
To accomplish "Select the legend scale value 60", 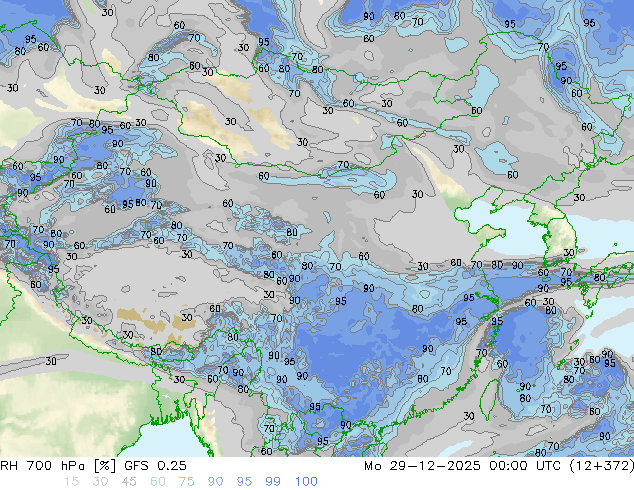I will 158,482.
